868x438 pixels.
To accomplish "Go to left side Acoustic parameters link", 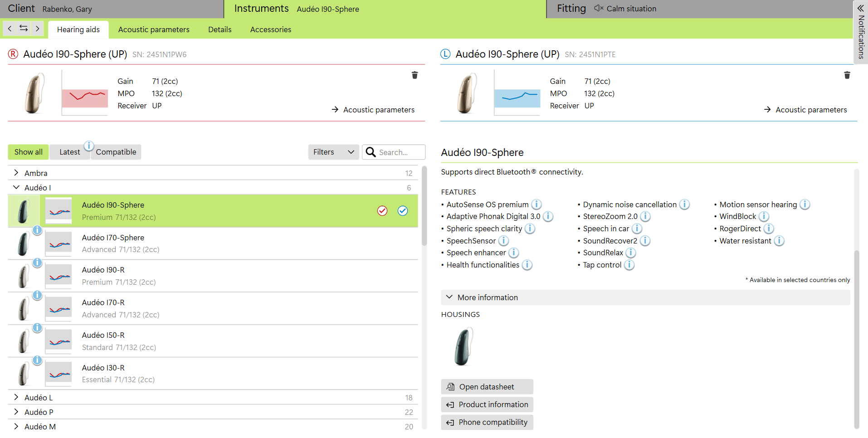I will [x=805, y=110].
